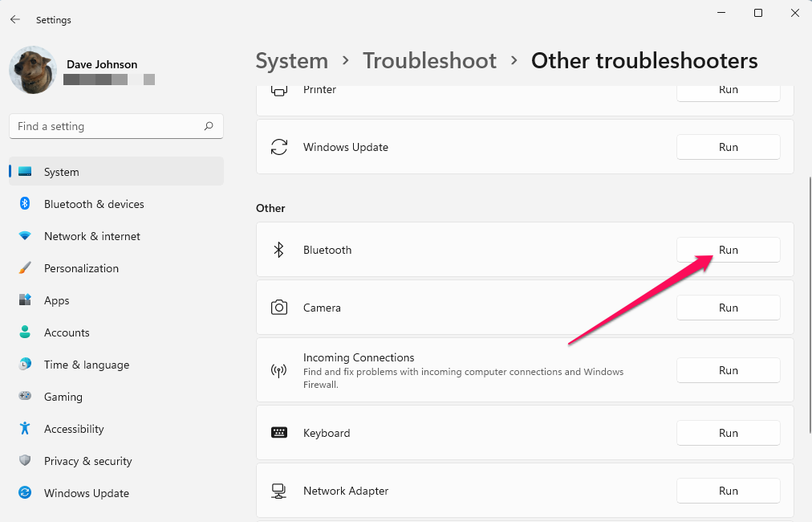
Task: Click the Incoming Connections title text
Action: point(359,357)
